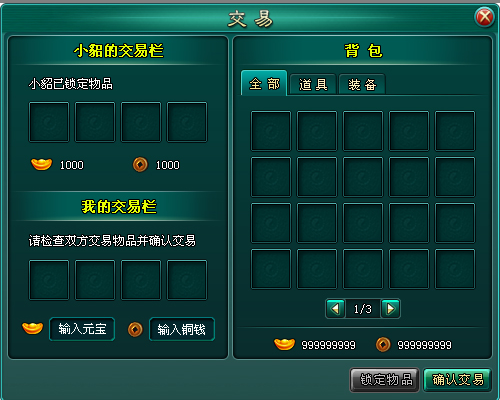Click the copper coin icon beside 输入铜钱

pos(135,329)
